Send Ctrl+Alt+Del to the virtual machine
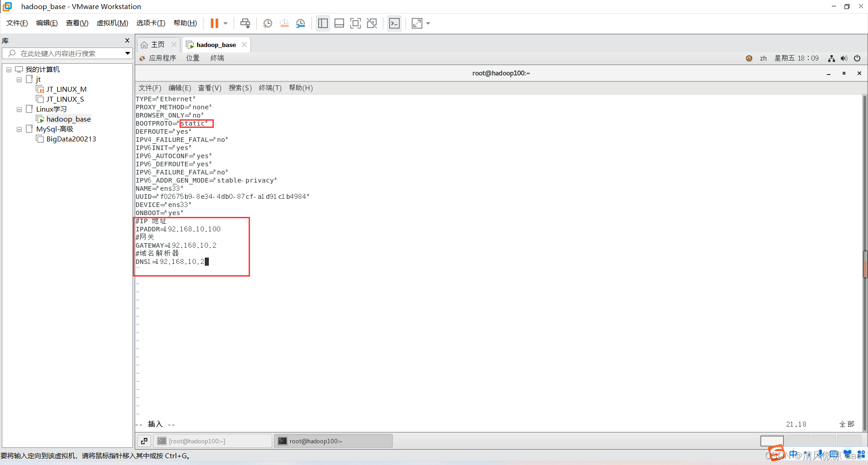The width and height of the screenshot is (868, 465). (245, 23)
